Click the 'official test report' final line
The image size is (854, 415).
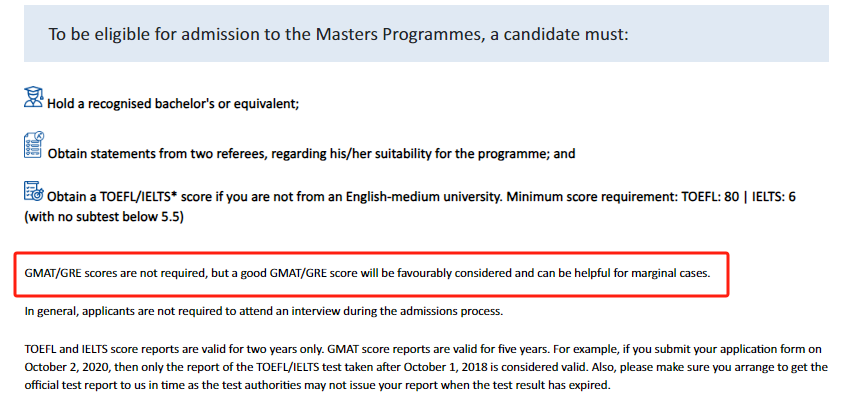[317, 385]
